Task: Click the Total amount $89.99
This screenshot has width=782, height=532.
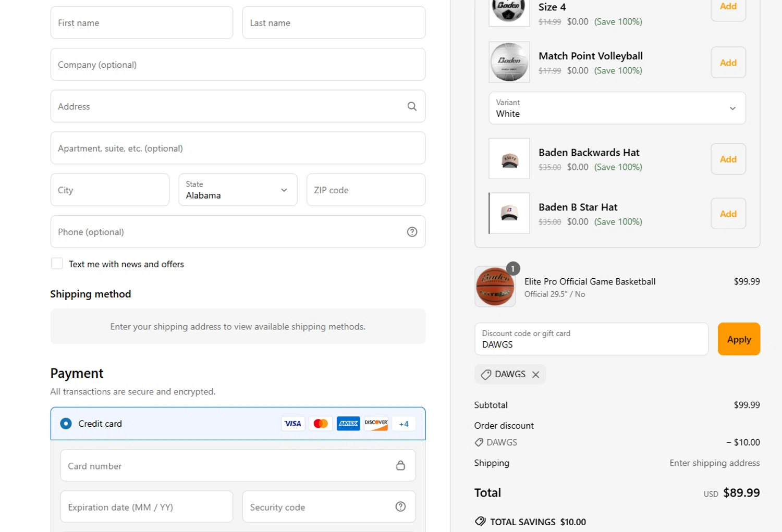Action: pyautogui.click(x=741, y=492)
